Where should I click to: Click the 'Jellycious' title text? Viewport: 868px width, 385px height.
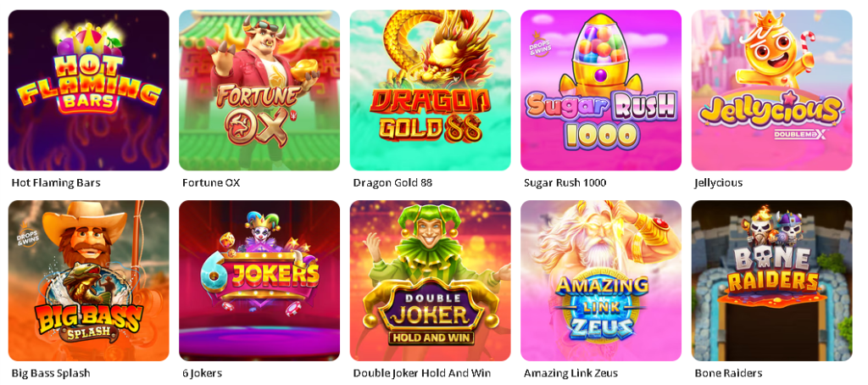pyautogui.click(x=719, y=183)
